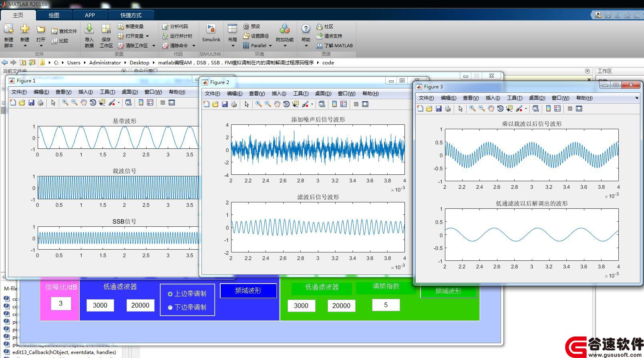This screenshot has width=644, height=358.
Task: Select 上边带调制 radio button
Action: (x=170, y=294)
